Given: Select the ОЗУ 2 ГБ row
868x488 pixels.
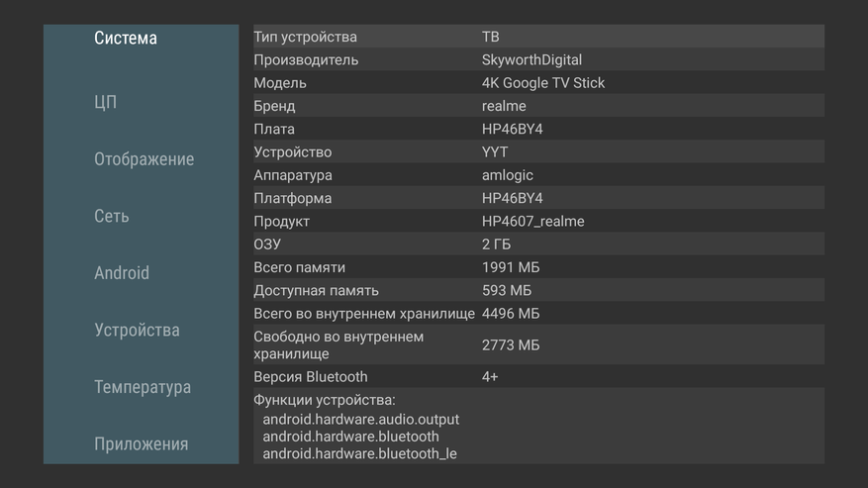Looking at the screenshot, I should 538,244.
